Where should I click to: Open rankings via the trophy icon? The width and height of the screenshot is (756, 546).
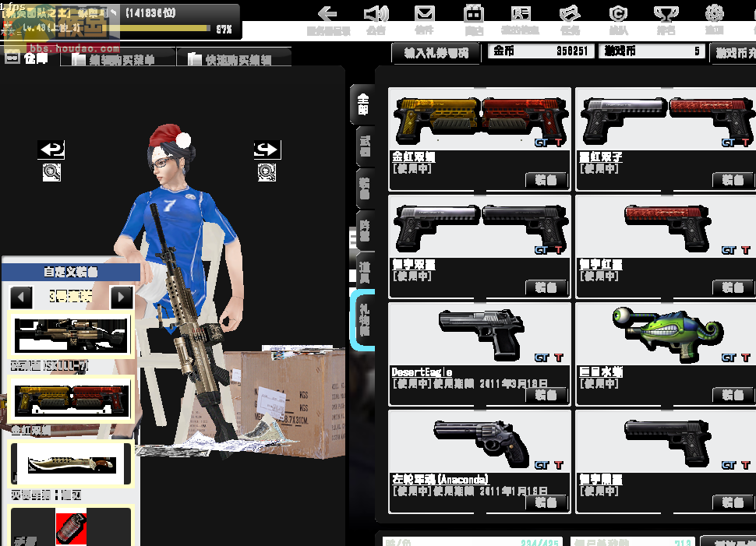(x=666, y=14)
